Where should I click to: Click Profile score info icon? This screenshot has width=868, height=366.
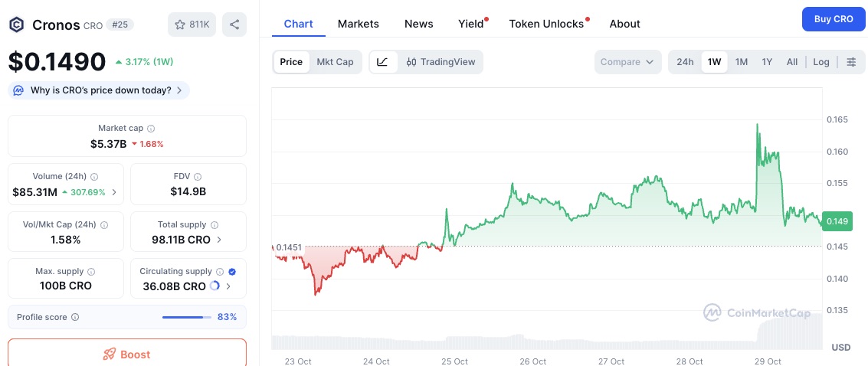pos(75,317)
